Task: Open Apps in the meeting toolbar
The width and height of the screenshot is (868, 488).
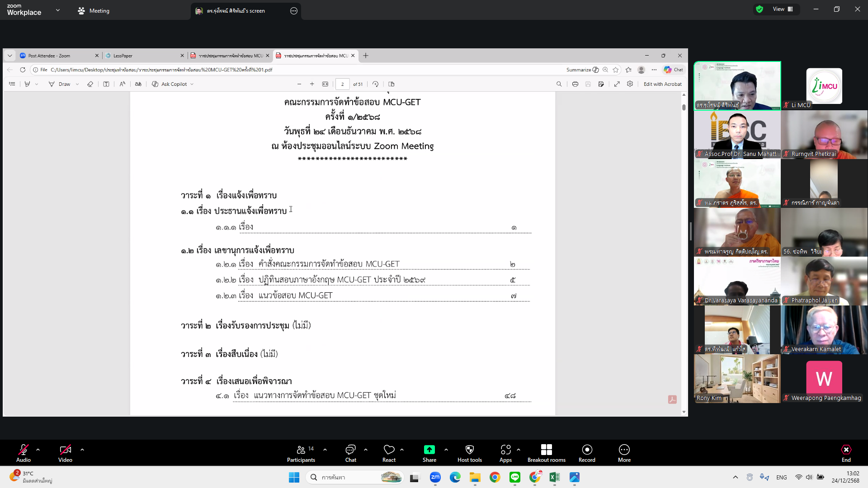Action: 505,453
